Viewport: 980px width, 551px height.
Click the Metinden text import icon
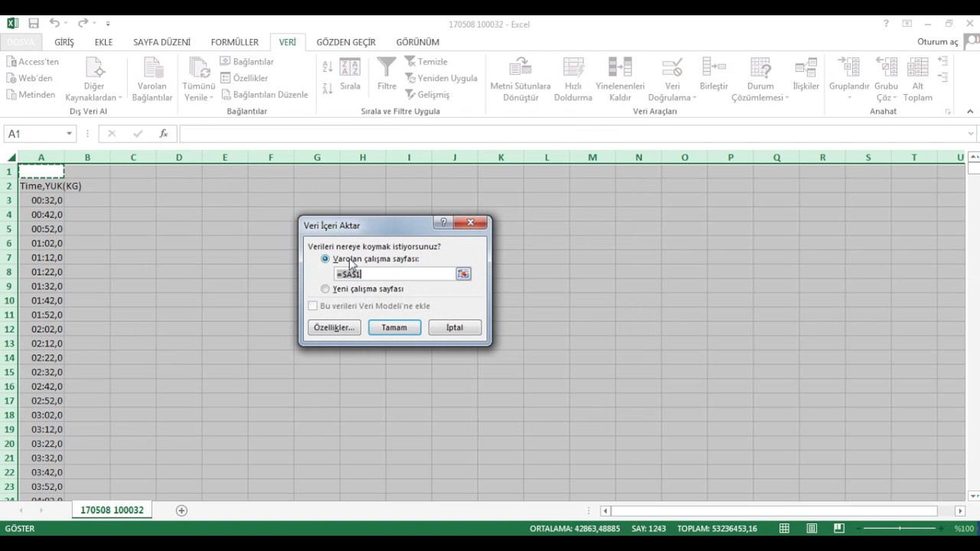pos(12,94)
